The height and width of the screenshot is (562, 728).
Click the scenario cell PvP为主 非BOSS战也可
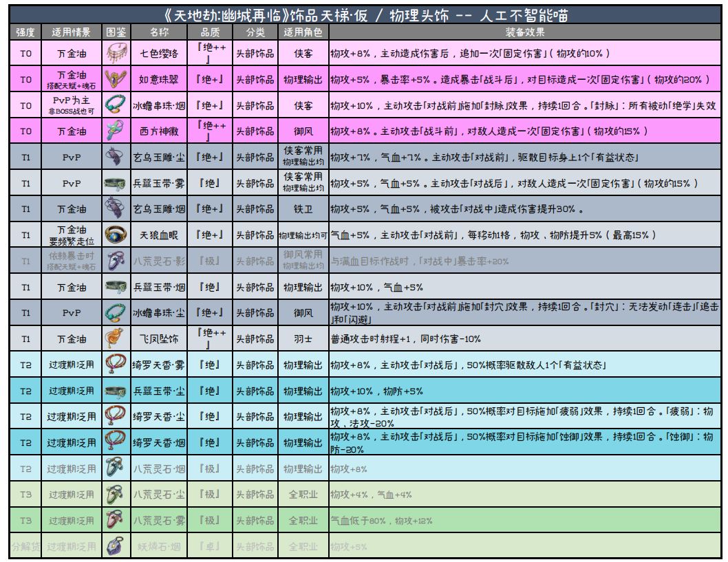click(72, 105)
